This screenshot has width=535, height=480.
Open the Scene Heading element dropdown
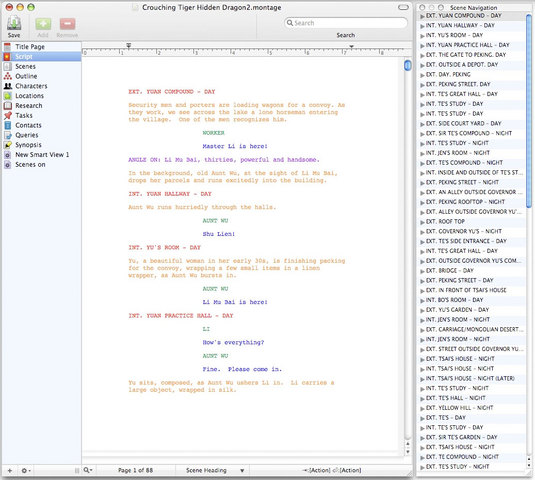[215, 470]
